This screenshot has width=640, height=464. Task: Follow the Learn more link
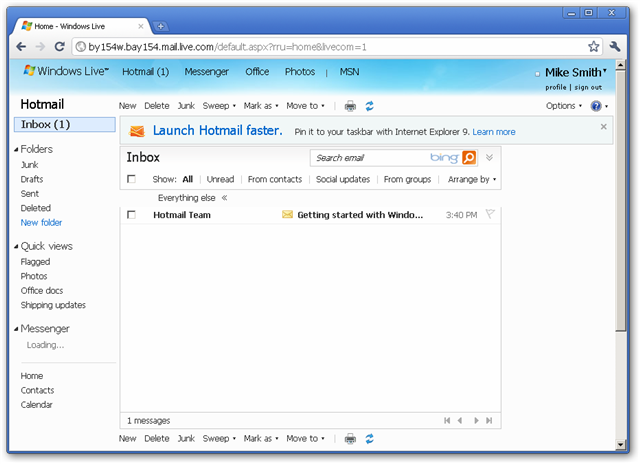[x=494, y=132]
